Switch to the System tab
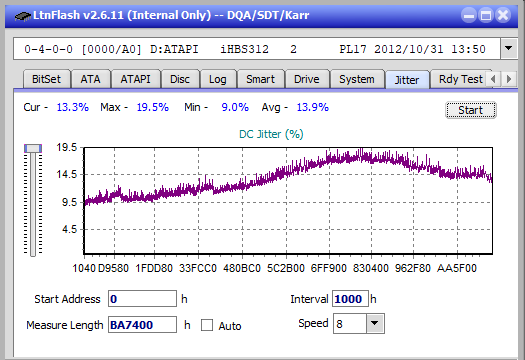This screenshot has height=360, width=525. click(357, 79)
